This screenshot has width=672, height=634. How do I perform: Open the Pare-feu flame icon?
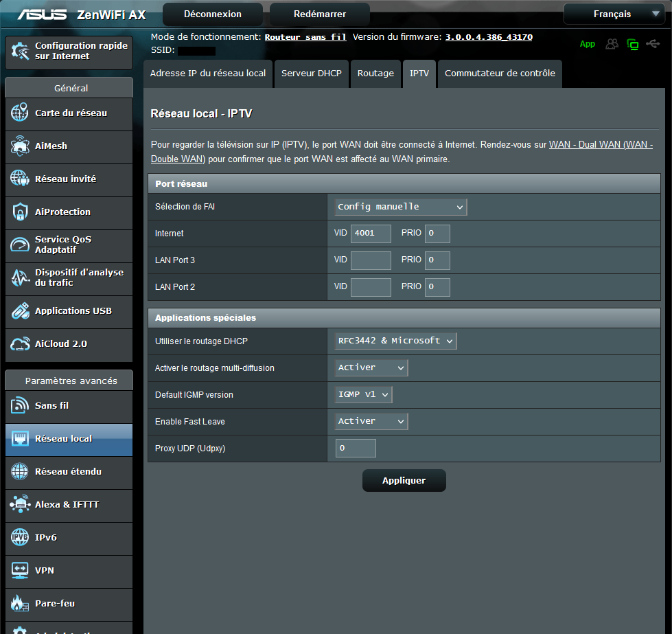20,603
